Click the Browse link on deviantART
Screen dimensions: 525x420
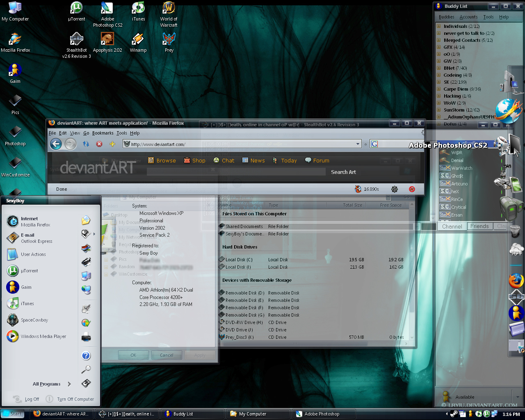[162, 160]
